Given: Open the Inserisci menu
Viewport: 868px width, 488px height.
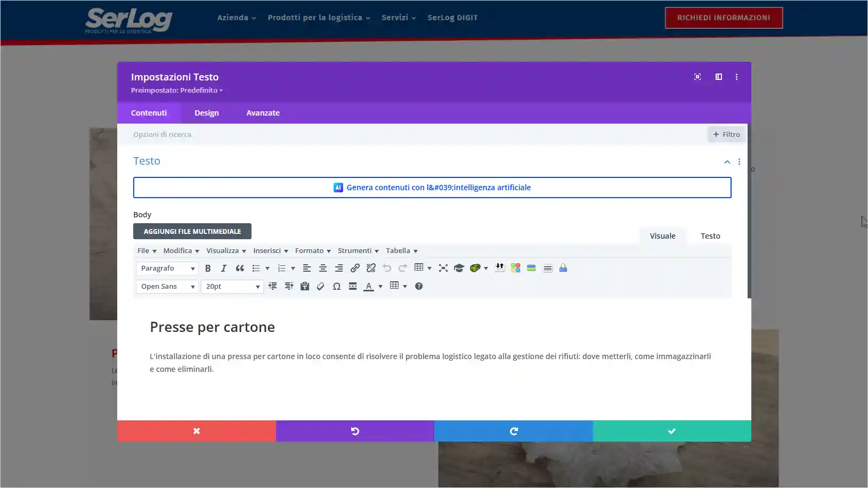Looking at the screenshot, I should pos(270,251).
